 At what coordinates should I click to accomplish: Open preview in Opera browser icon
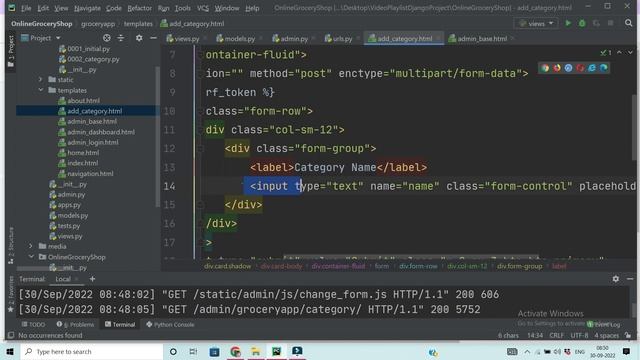(580, 68)
